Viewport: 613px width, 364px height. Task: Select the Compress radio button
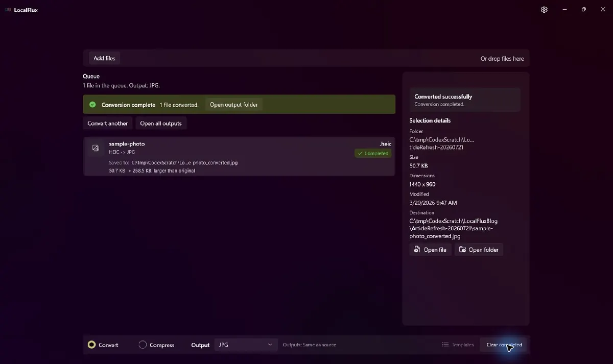pos(143,345)
